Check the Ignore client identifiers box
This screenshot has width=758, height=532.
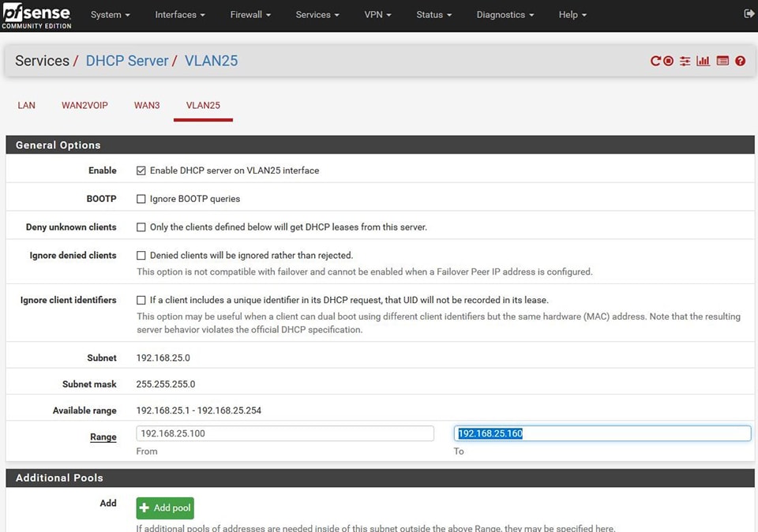(141, 300)
